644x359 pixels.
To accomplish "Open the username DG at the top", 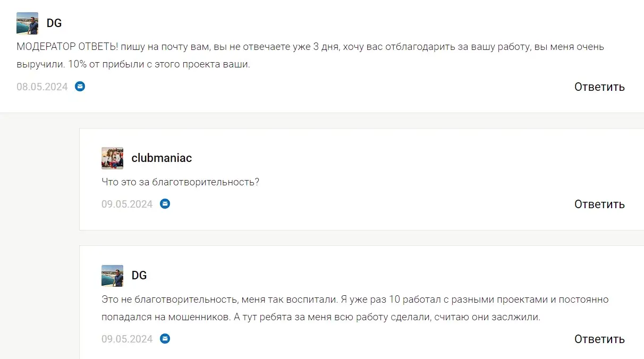I will pos(55,23).
